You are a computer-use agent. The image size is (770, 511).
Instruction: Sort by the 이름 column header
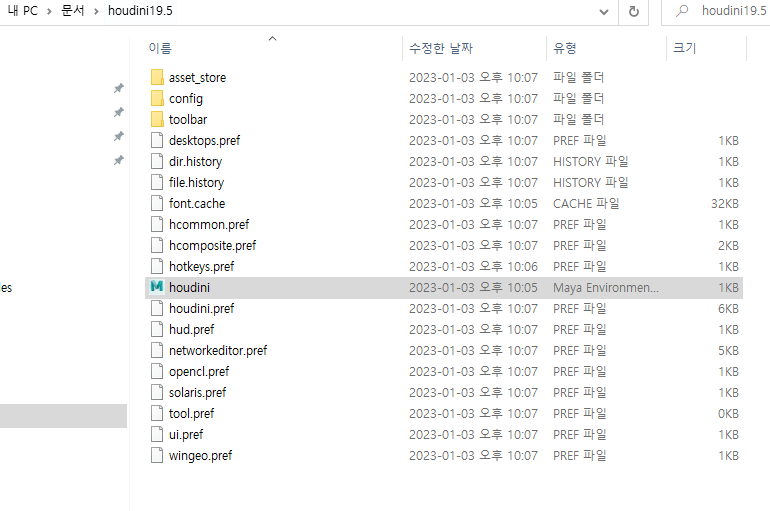[x=160, y=48]
